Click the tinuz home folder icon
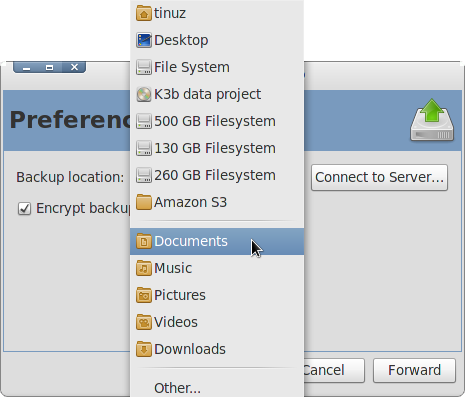Screen dimensions: 465x397 (144, 13)
